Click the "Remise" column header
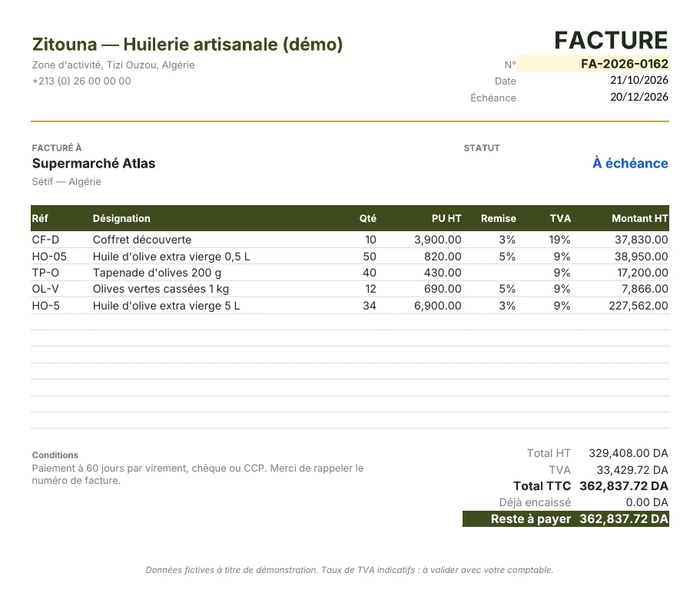 (498, 218)
